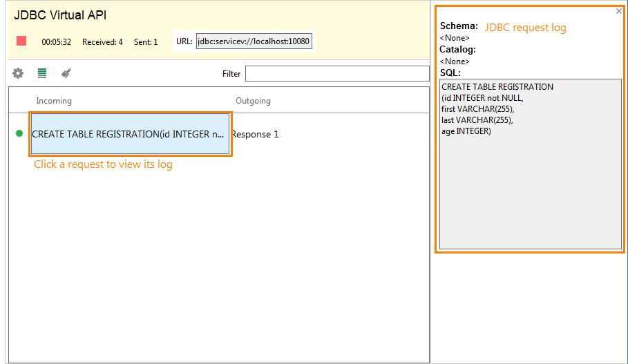Click the Sent: 1 counter
The height and width of the screenshot is (364, 628).
pos(146,42)
